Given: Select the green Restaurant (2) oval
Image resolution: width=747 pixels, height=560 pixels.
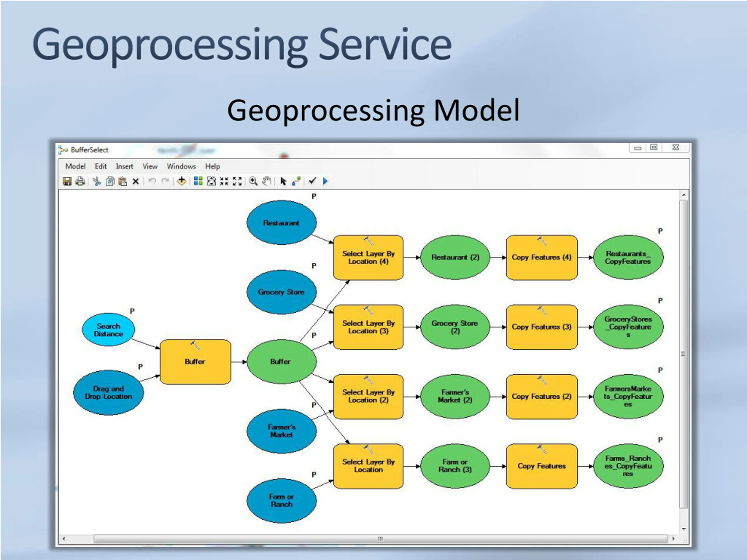Looking at the screenshot, I should coord(455,257).
